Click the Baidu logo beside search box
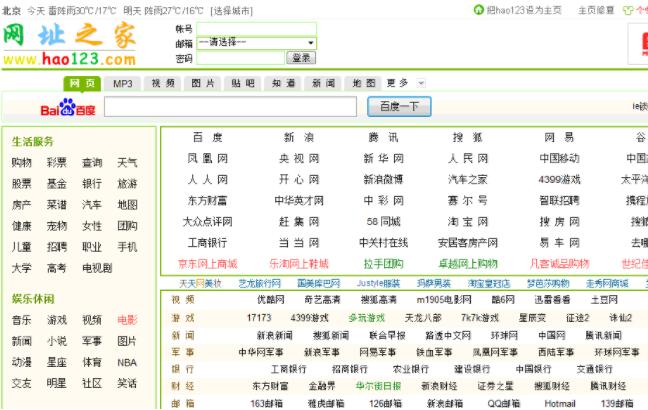 [x=68, y=107]
